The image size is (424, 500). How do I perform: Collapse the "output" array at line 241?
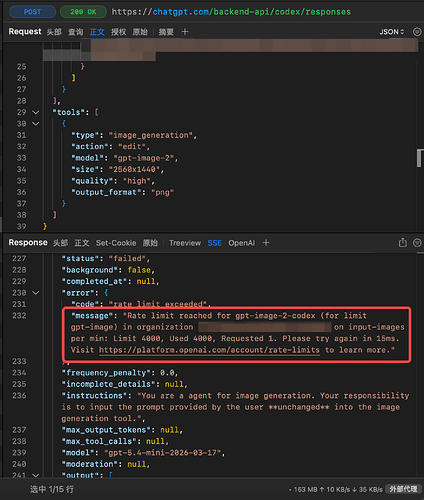[x=36, y=475]
